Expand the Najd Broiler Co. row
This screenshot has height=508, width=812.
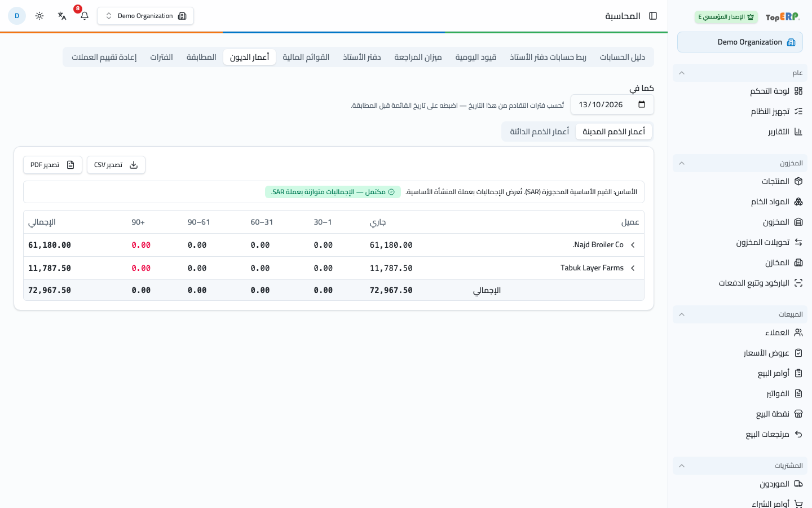pos(633,245)
